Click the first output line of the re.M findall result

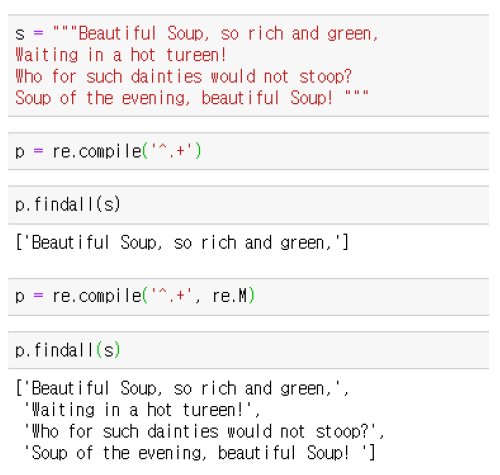(182, 389)
